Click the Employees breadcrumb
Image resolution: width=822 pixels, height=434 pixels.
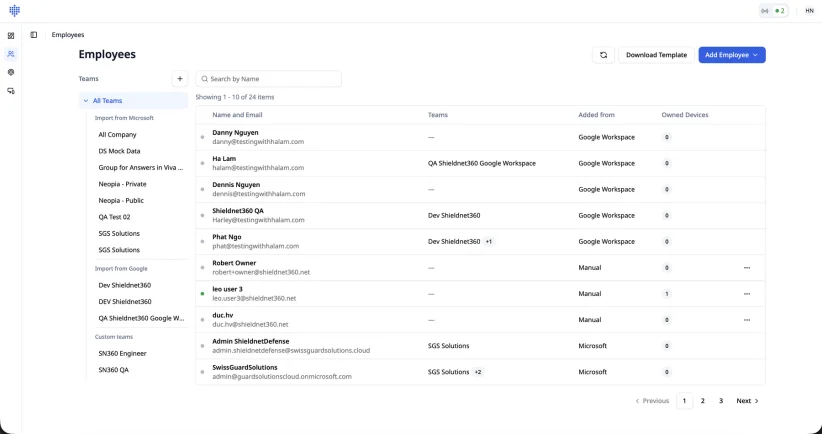point(68,35)
